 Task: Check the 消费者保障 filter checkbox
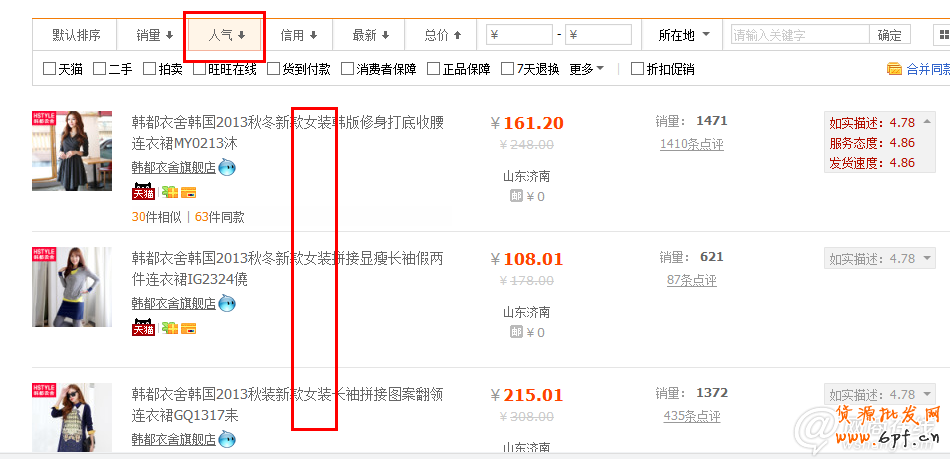(347, 69)
